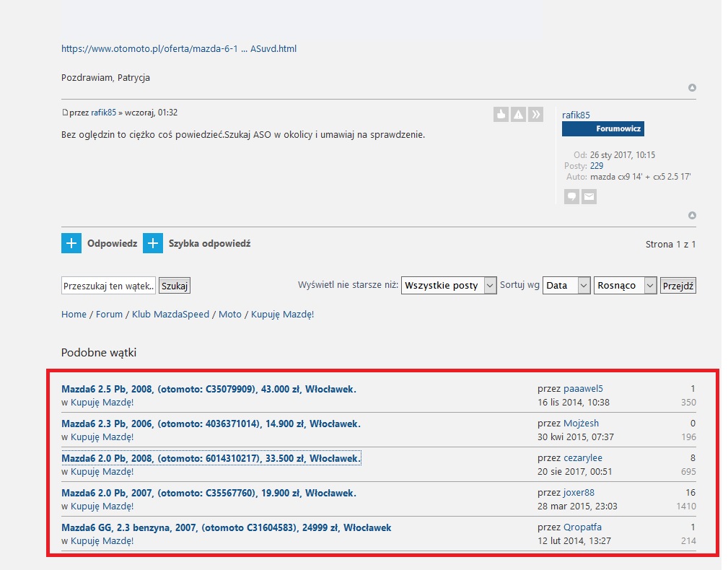Click the plus icon beside Szybka odpowiedź
This screenshot has height=570, width=728.
[x=153, y=244]
